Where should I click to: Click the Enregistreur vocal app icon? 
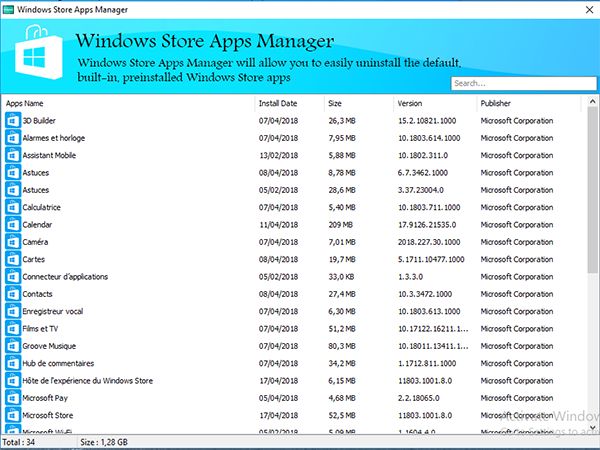coord(13,311)
